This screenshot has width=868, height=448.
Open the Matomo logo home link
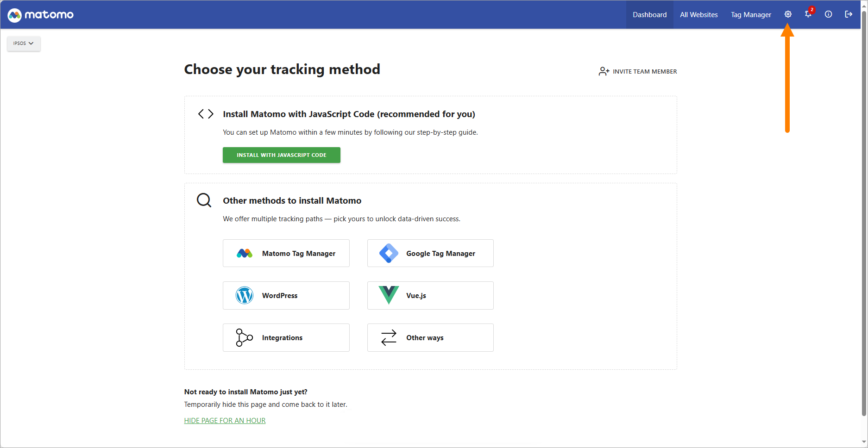41,15
